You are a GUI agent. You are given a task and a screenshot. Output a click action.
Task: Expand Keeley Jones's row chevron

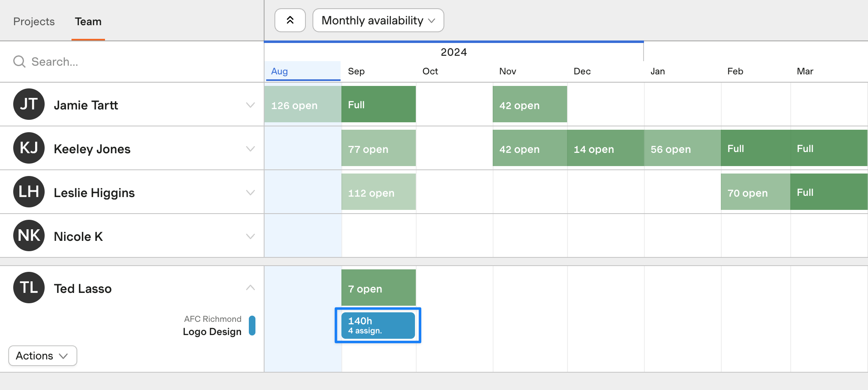250,149
